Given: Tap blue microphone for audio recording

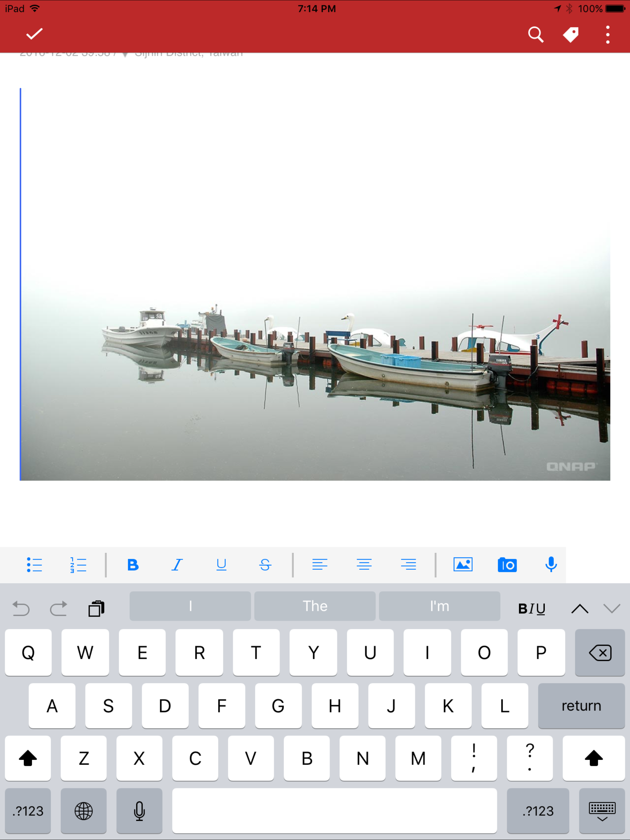Looking at the screenshot, I should pos(551,565).
